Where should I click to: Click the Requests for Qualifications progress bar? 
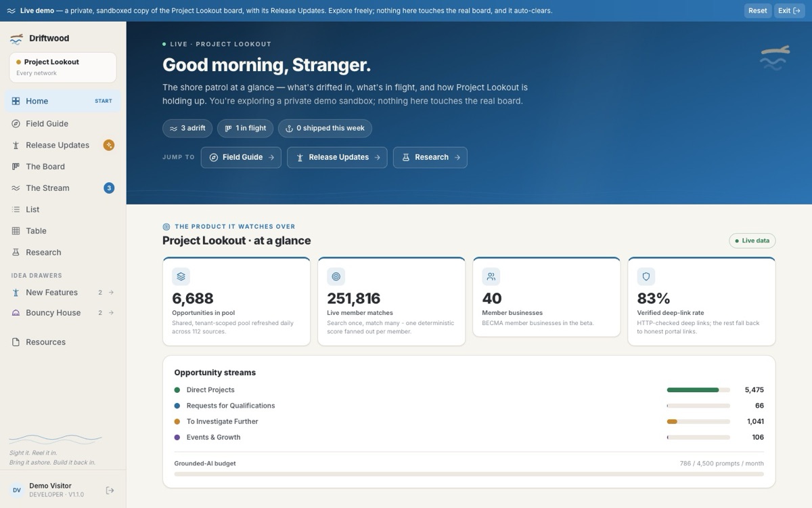tap(698, 406)
